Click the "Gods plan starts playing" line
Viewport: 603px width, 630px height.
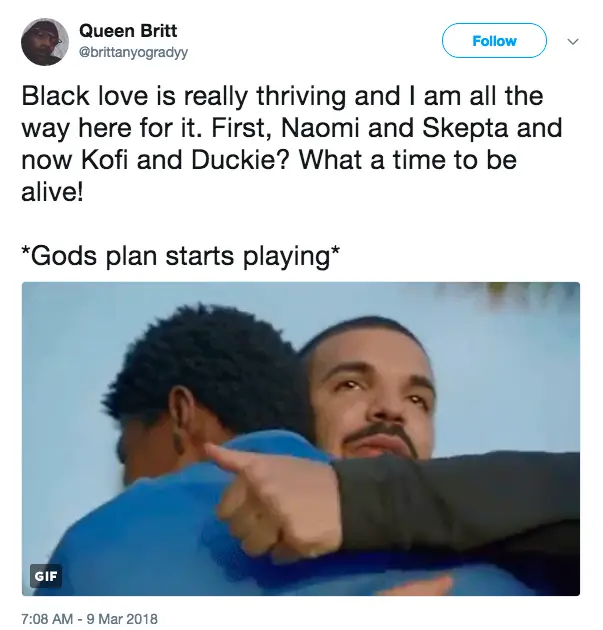pyautogui.click(x=180, y=256)
